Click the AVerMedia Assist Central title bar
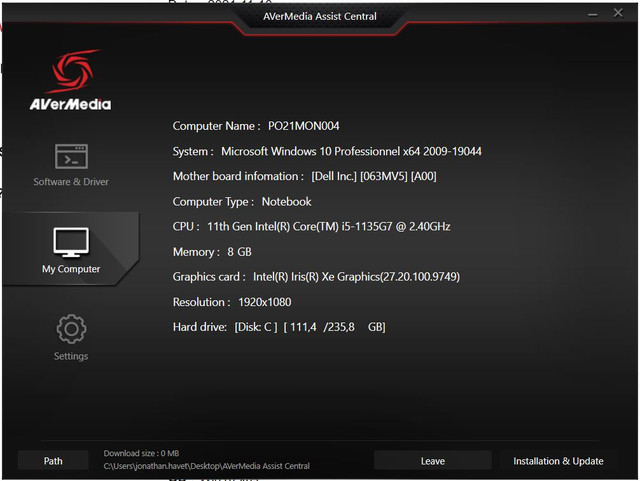 pos(319,17)
